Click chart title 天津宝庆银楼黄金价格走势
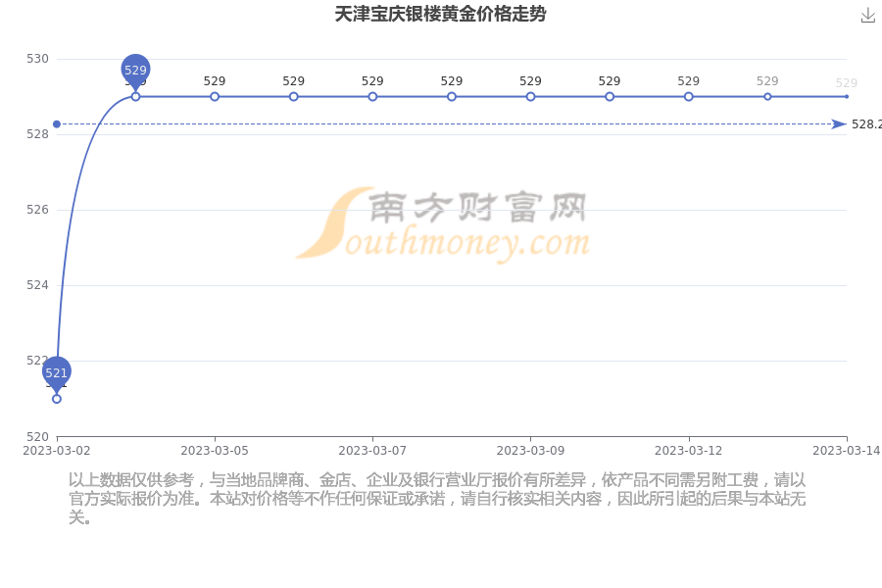 (440, 14)
